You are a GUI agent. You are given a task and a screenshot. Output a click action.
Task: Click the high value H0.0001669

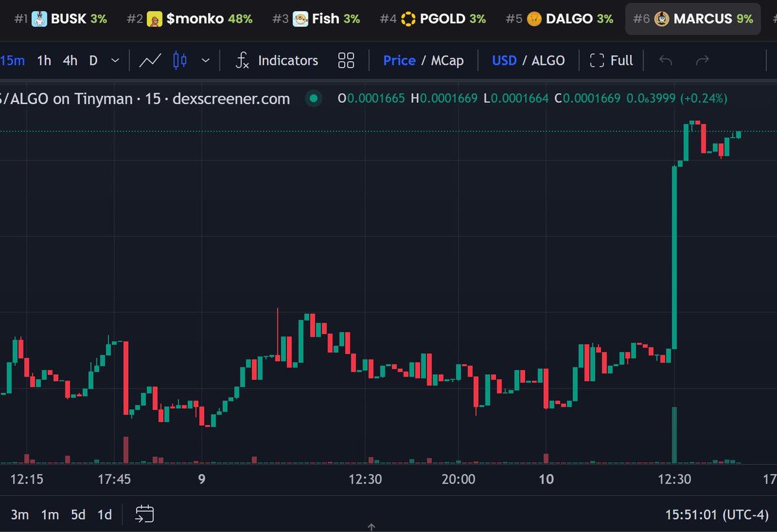point(444,99)
